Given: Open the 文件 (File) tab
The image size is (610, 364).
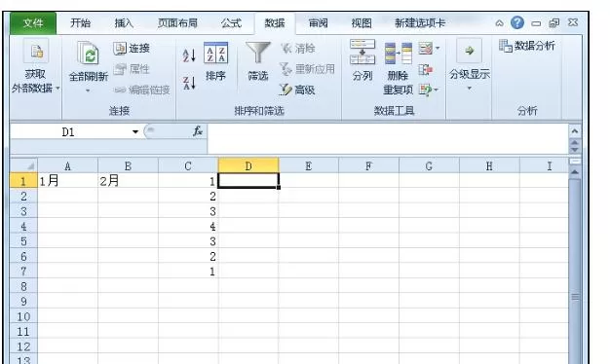Looking at the screenshot, I should (33, 23).
